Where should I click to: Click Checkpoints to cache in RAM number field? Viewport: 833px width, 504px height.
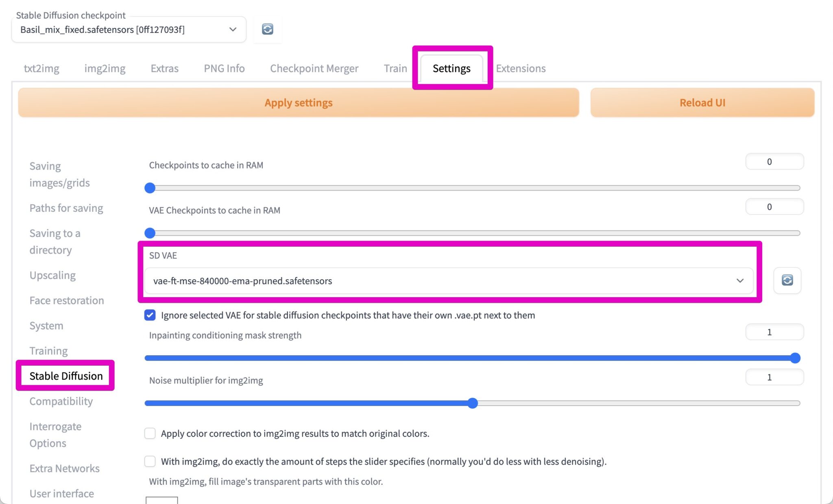(x=774, y=162)
